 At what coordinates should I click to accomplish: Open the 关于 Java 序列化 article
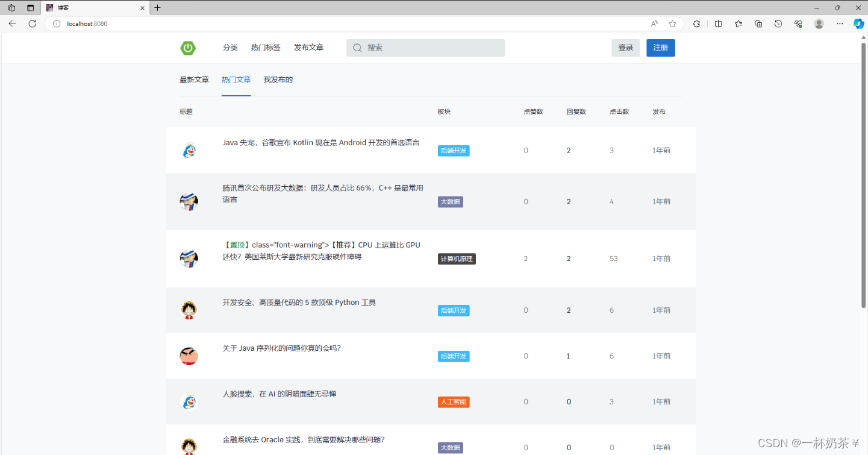coord(281,348)
